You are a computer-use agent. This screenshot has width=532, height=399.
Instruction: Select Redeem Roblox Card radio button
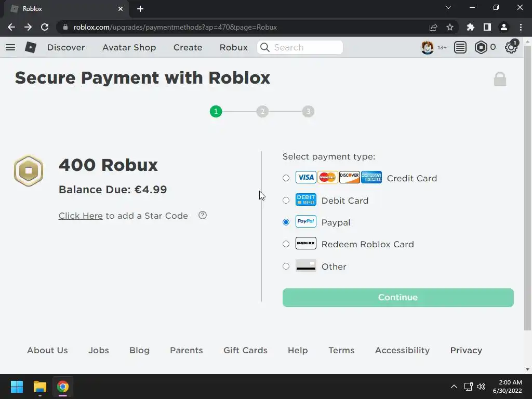point(286,244)
